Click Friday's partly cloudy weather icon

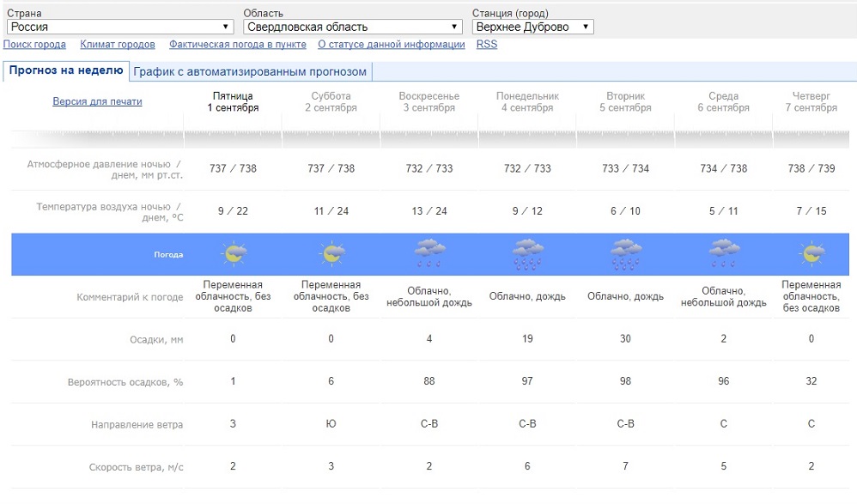coord(233,254)
